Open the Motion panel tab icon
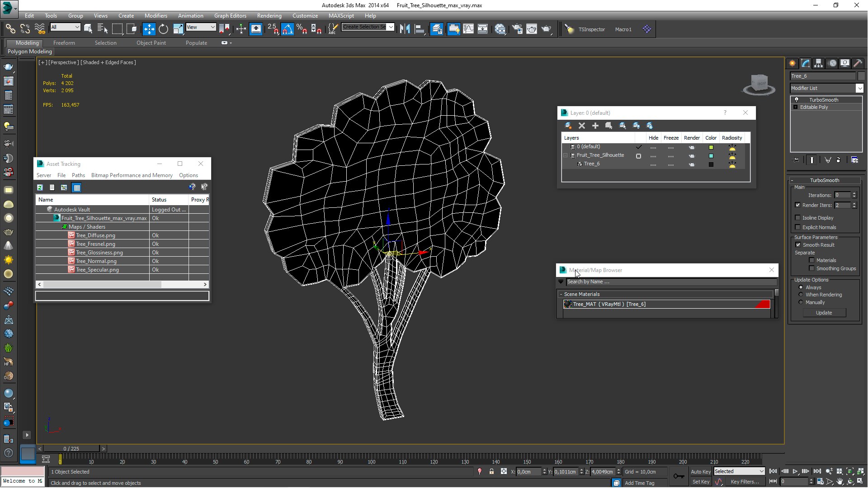Image resolution: width=868 pixels, height=488 pixels. point(832,63)
